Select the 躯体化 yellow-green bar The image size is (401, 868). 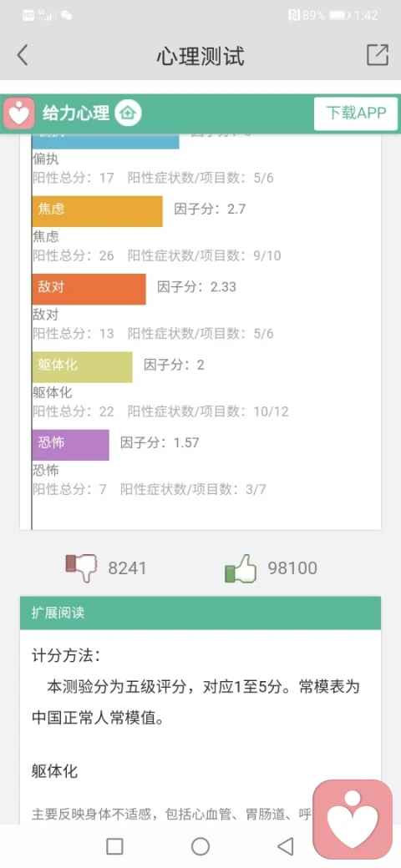pyautogui.click(x=83, y=367)
